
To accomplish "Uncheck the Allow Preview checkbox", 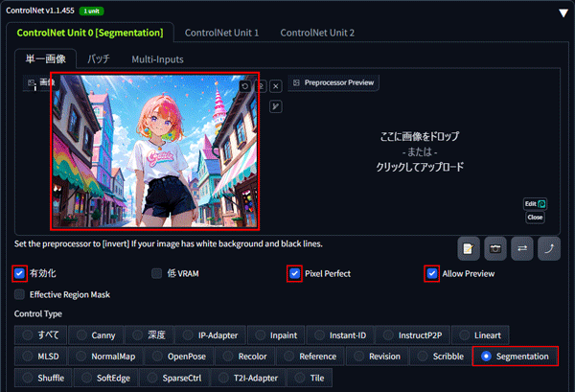I will point(432,273).
